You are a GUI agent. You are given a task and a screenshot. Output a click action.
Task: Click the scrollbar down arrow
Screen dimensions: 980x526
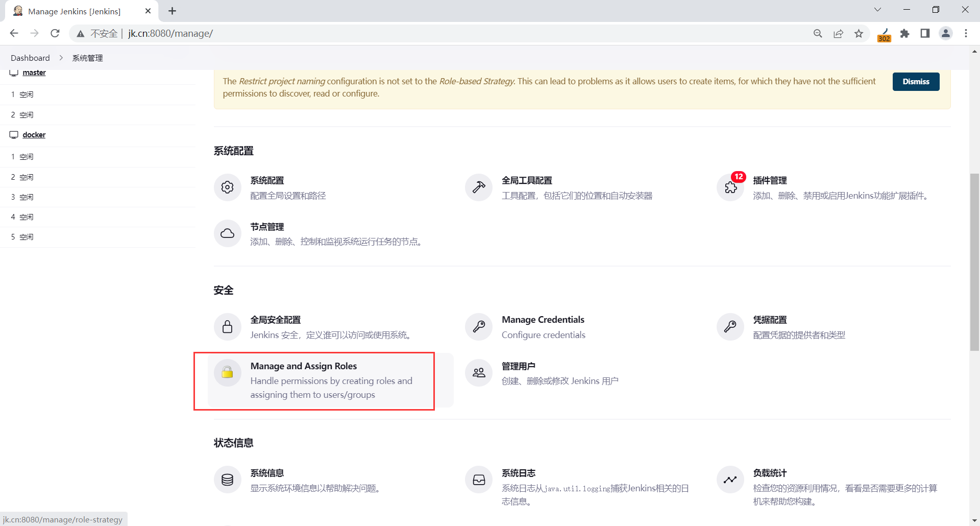tap(974, 521)
